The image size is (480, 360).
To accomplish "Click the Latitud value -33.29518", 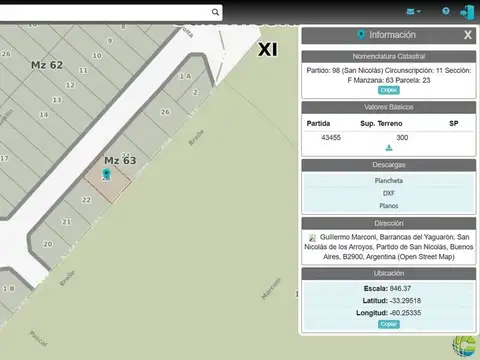I will click(405, 301).
